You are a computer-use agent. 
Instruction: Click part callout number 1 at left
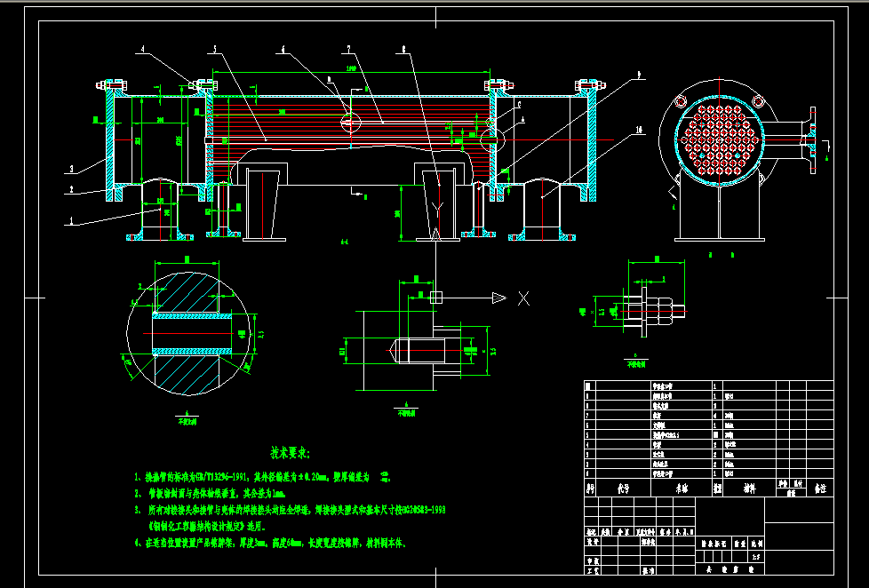(x=71, y=220)
